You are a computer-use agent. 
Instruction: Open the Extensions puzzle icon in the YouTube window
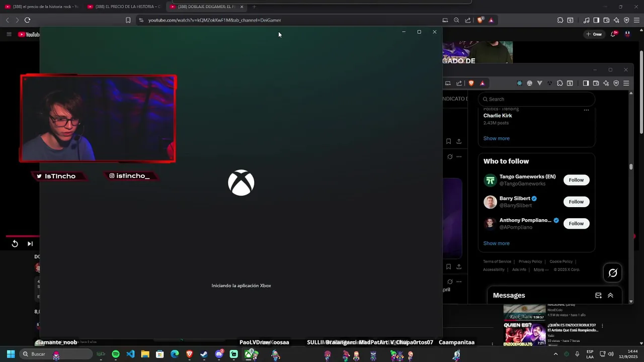point(560,20)
